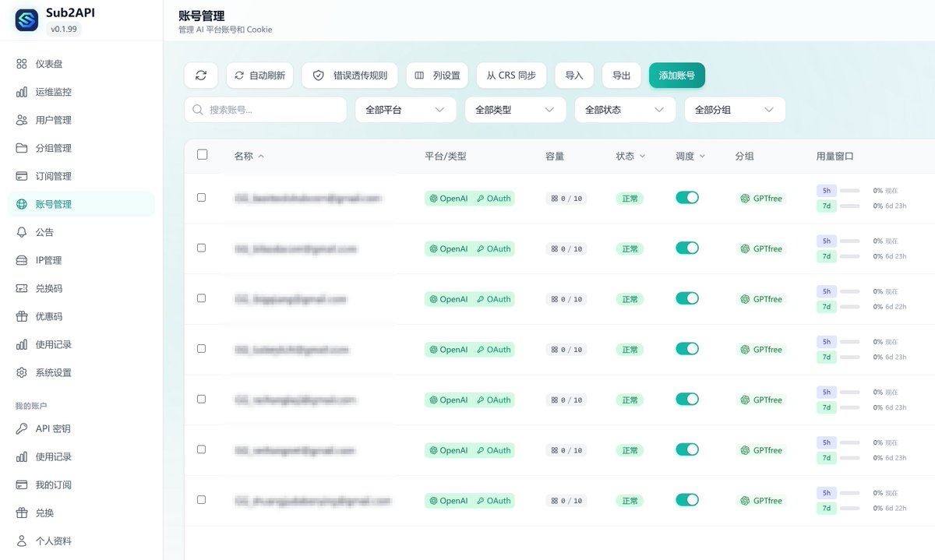This screenshot has height=560, width=935.
Task: Click the OAuth label in seventh row
Action: 494,501
